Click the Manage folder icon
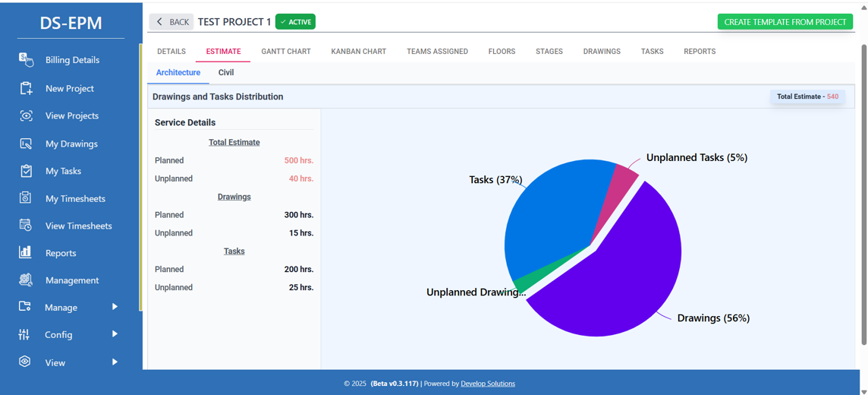This screenshot has height=395, width=868. pyautogui.click(x=25, y=307)
